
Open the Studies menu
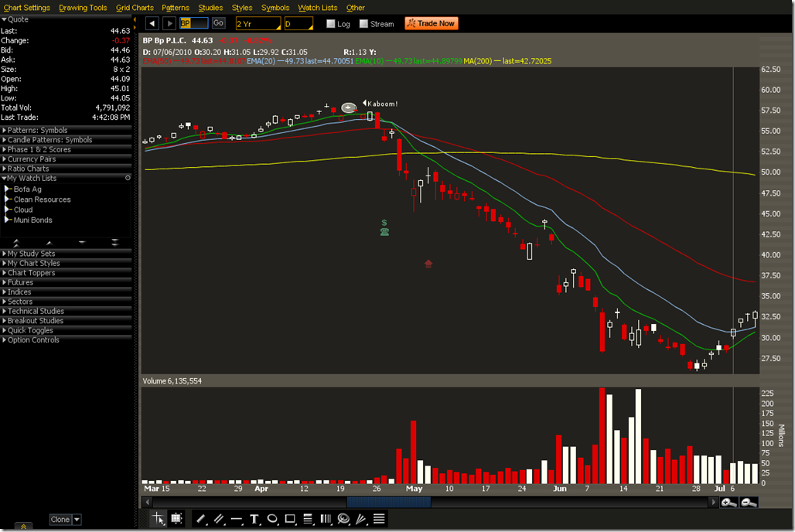point(210,8)
